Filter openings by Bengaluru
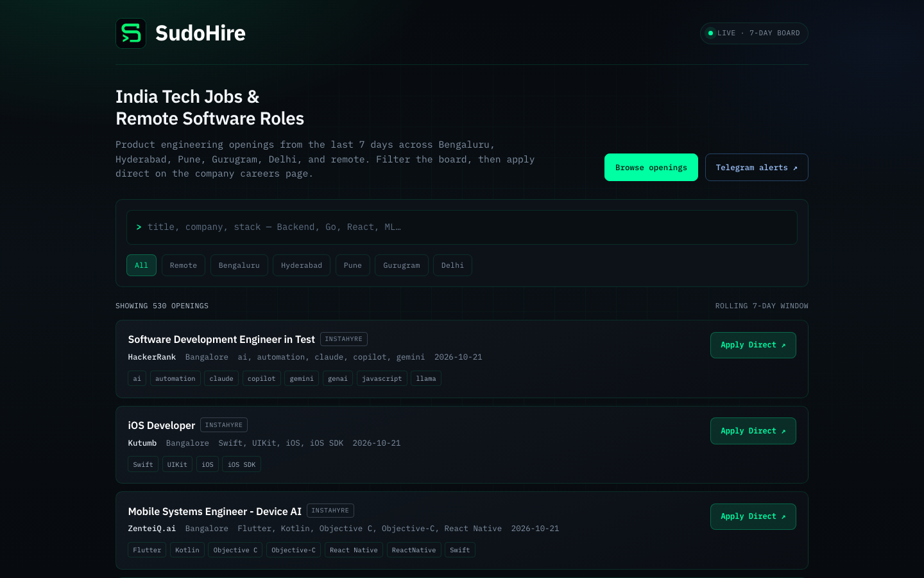924x578 pixels. point(239,265)
